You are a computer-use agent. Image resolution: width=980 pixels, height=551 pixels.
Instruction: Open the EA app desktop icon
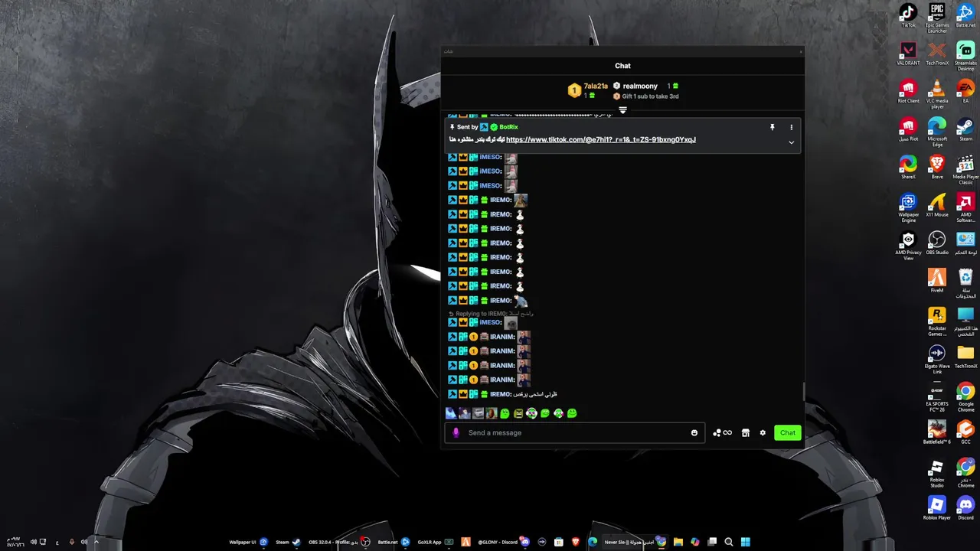tap(965, 92)
